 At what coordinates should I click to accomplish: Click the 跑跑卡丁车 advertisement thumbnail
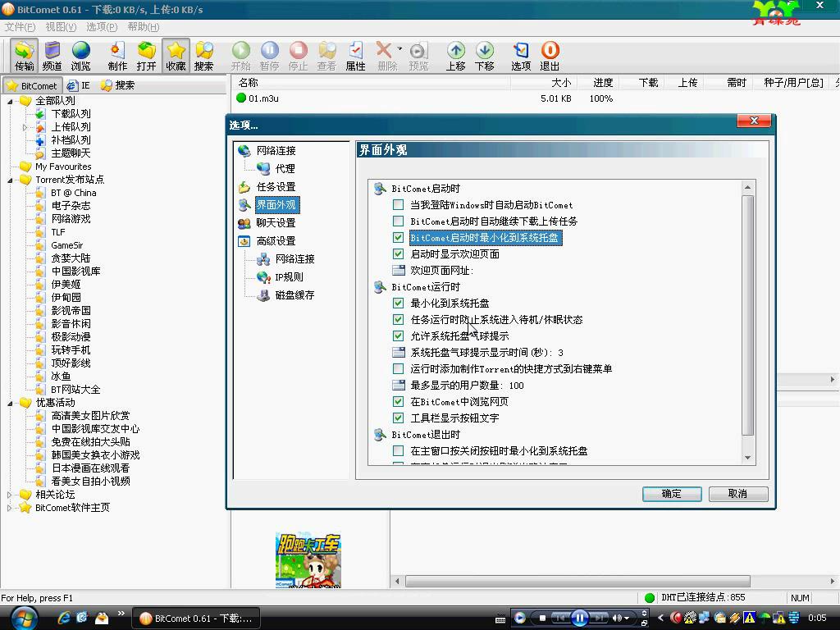point(308,560)
